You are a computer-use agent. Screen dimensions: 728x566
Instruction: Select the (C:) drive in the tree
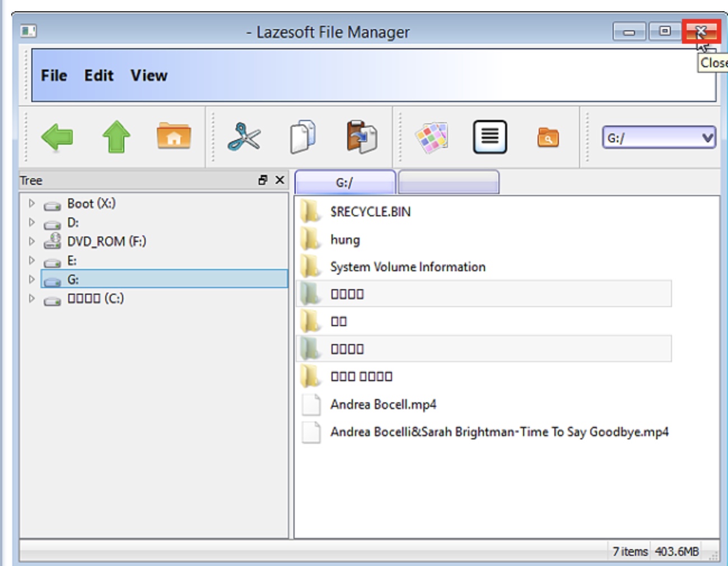click(83, 299)
